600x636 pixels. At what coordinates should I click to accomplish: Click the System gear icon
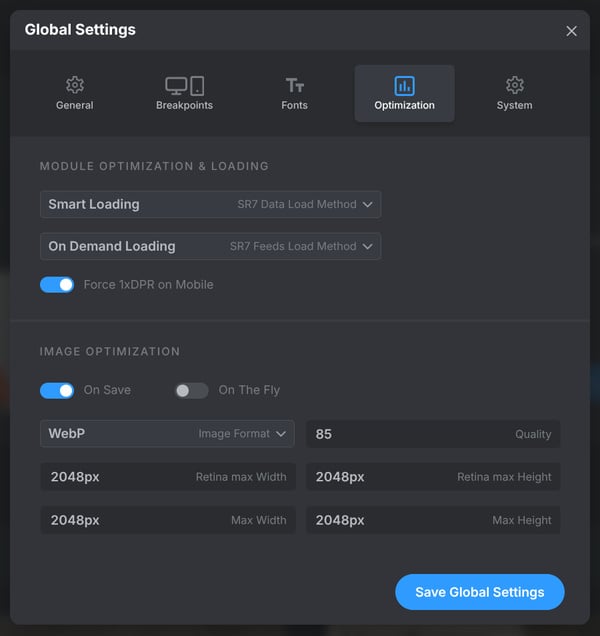[x=514, y=85]
